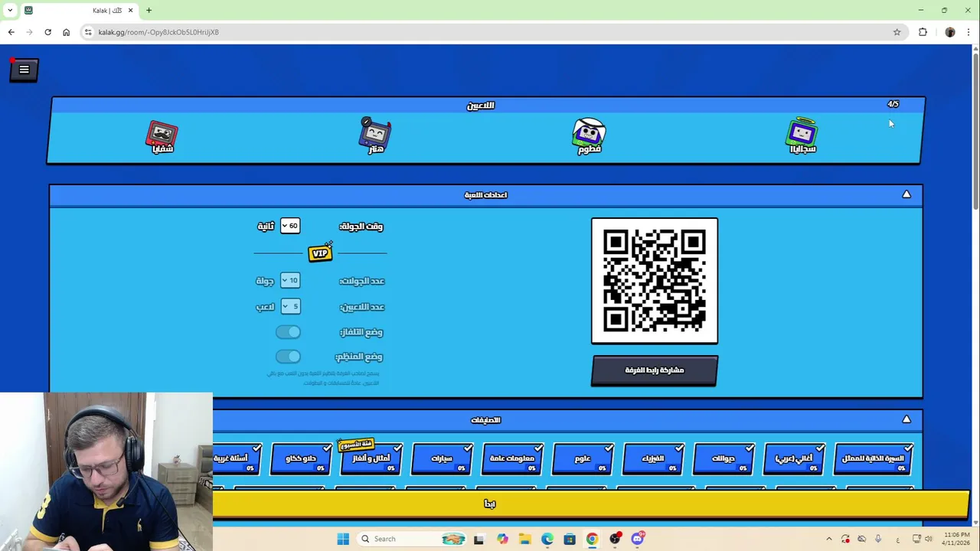The height and width of the screenshot is (551, 980).
Task: Show hidden system tray icons
Action: pyautogui.click(x=828, y=539)
